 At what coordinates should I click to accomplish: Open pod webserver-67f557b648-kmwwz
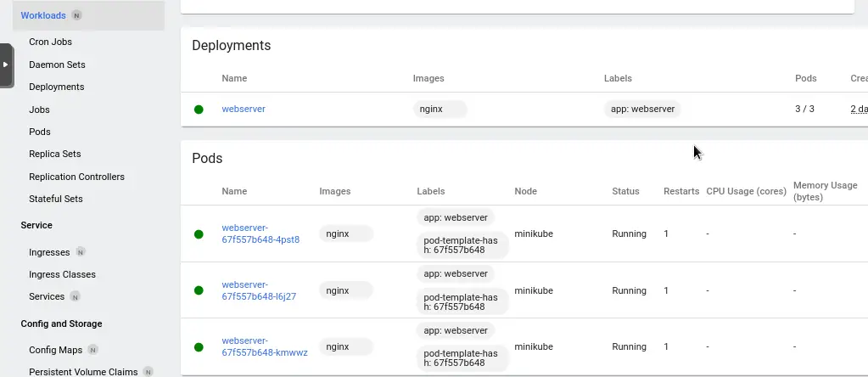(x=265, y=346)
